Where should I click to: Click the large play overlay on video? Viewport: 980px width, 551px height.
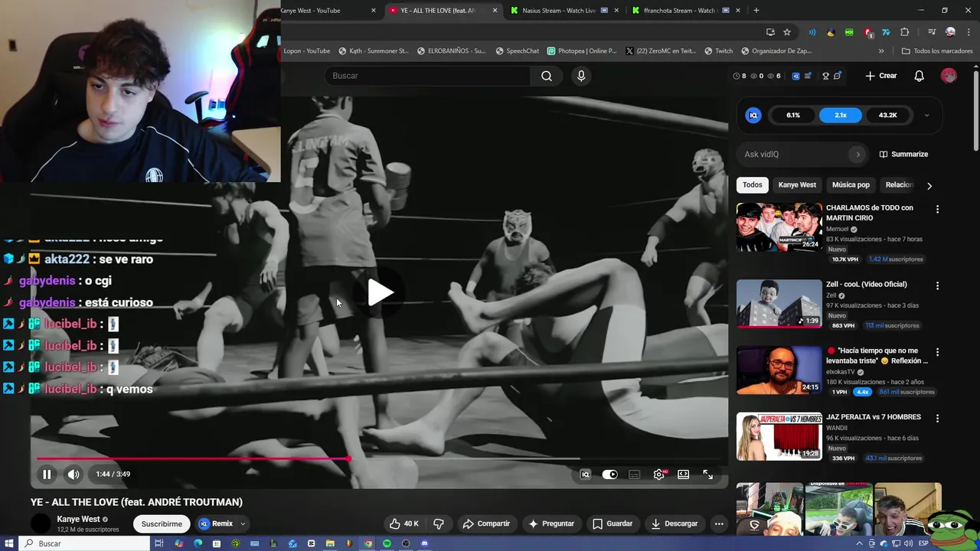[380, 292]
